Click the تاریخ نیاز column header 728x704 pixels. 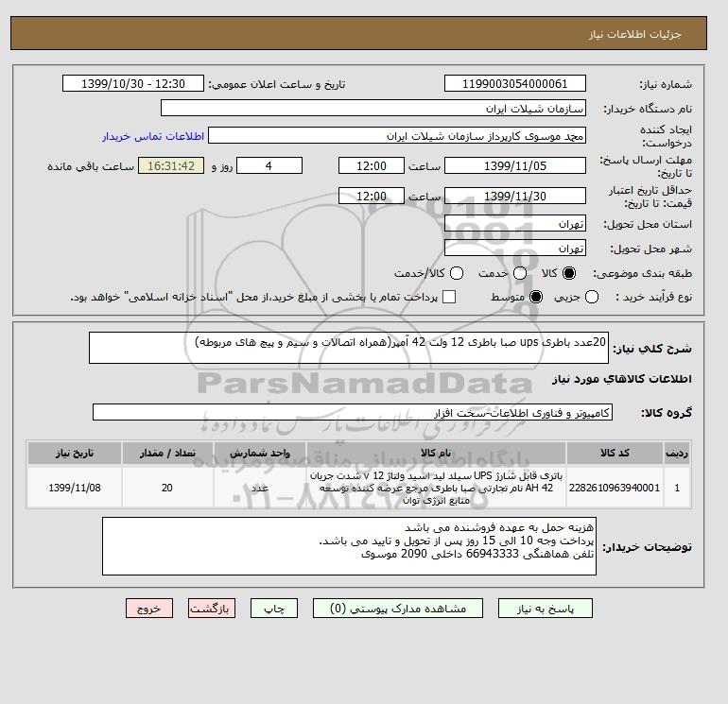(75, 453)
